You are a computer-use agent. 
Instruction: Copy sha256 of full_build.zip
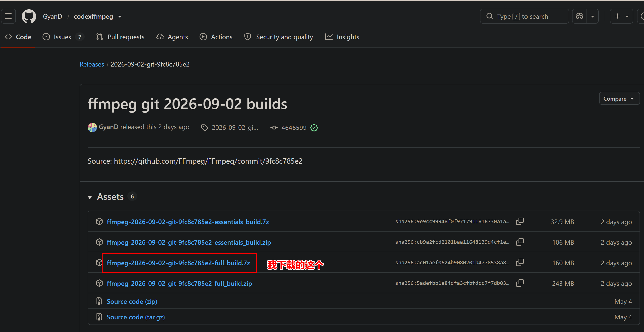point(520,283)
